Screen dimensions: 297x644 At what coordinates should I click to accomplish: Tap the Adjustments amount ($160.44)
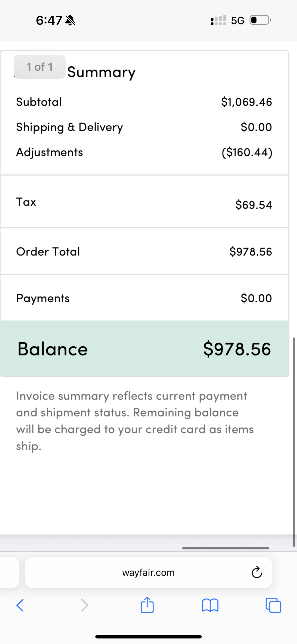(x=247, y=152)
